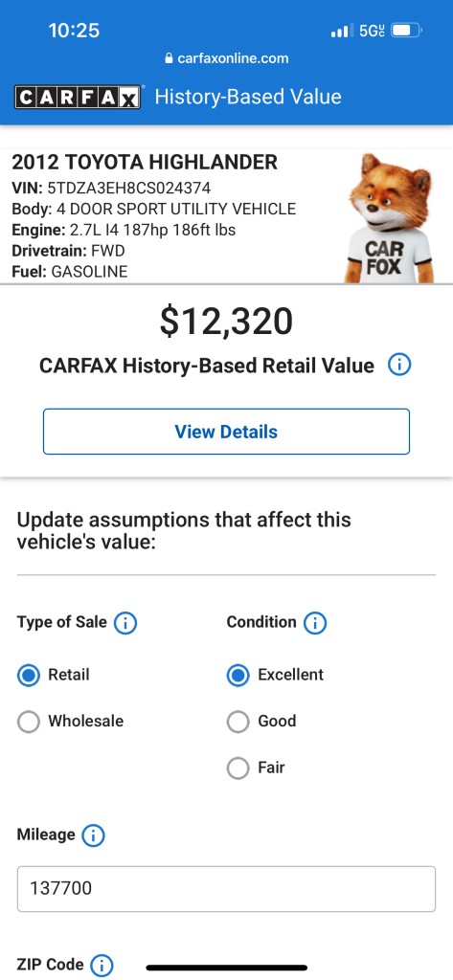This screenshot has width=453, height=980.
Task: Tap the home indicator bar at bottom
Action: tap(226, 969)
